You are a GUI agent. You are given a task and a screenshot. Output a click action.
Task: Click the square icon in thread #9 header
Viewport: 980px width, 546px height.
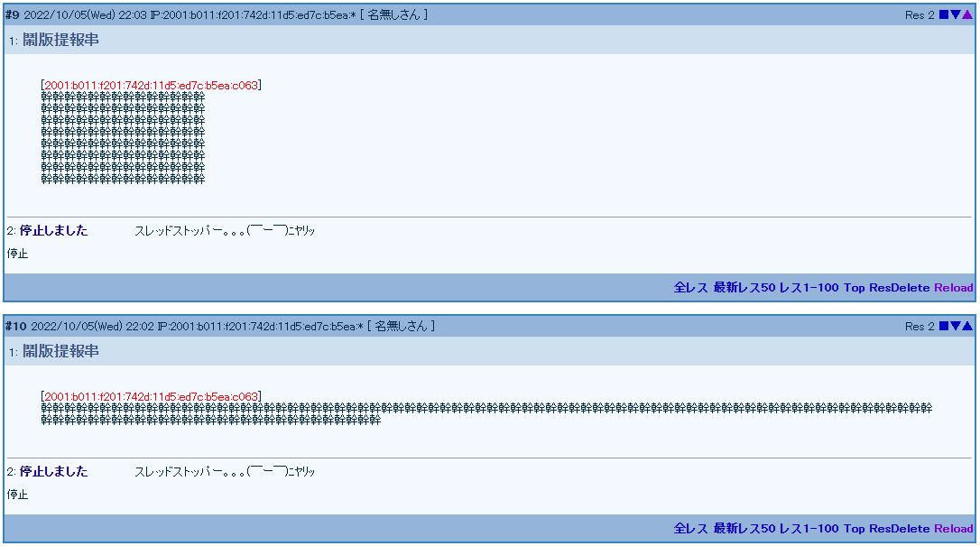(x=944, y=14)
